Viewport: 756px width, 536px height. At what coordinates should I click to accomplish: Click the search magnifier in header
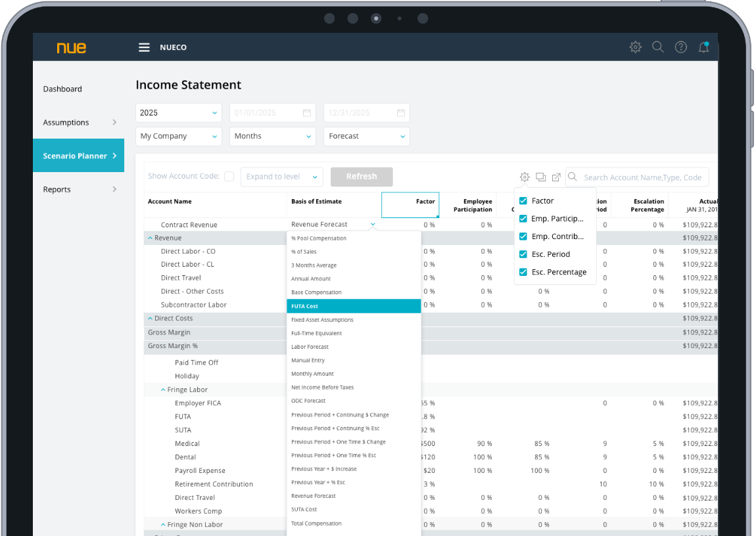click(x=657, y=47)
